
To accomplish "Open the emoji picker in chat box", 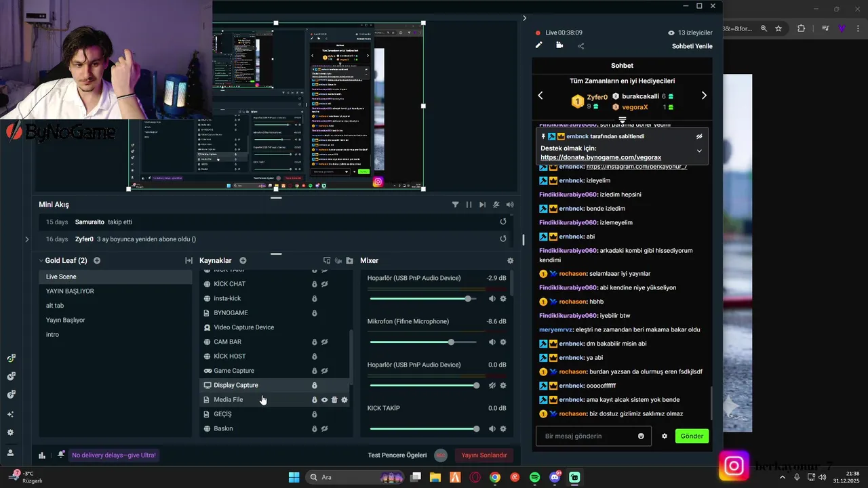I will pyautogui.click(x=641, y=436).
